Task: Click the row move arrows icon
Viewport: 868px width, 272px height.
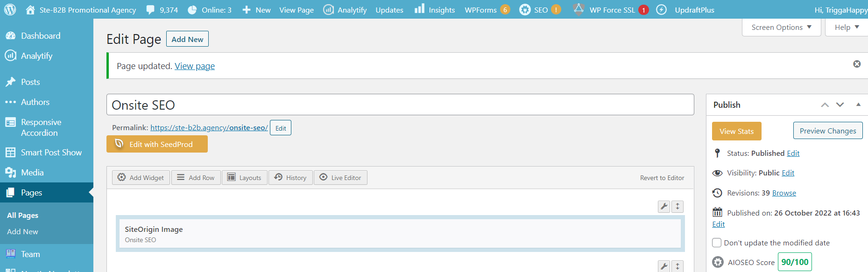Action: pos(677,206)
